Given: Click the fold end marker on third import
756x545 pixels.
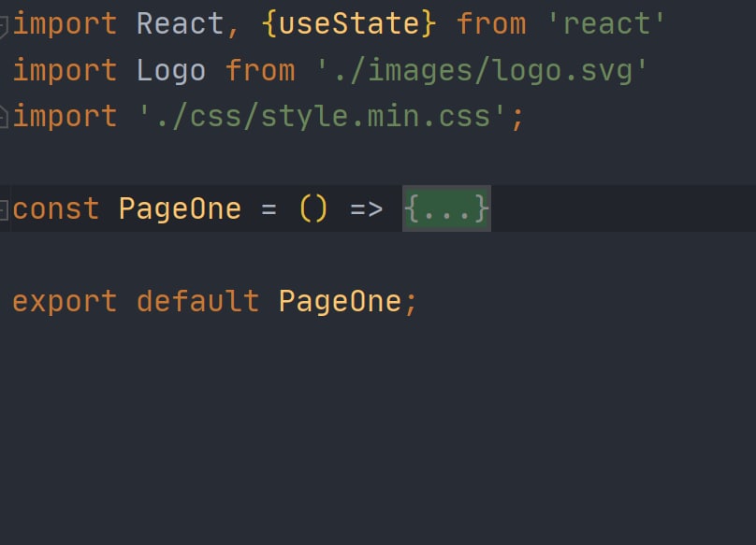Looking at the screenshot, I should 4,116.
